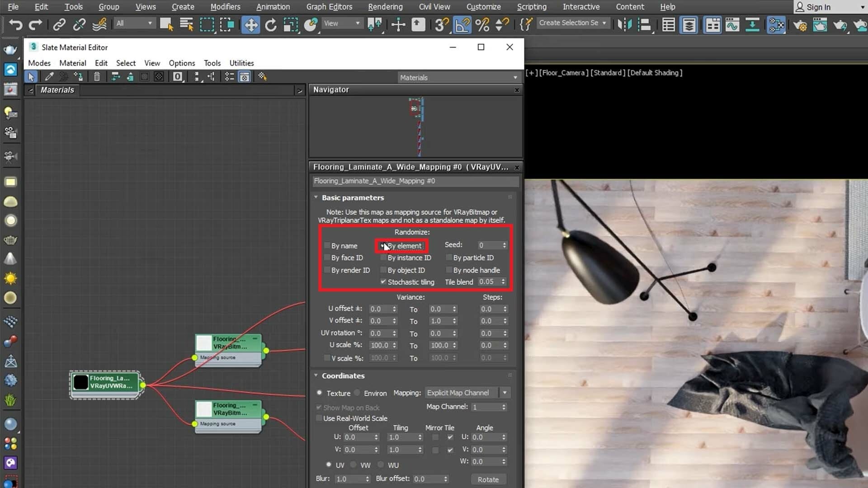The image size is (868, 488).
Task: Select the Move tool in toolbar
Action: click(250, 24)
